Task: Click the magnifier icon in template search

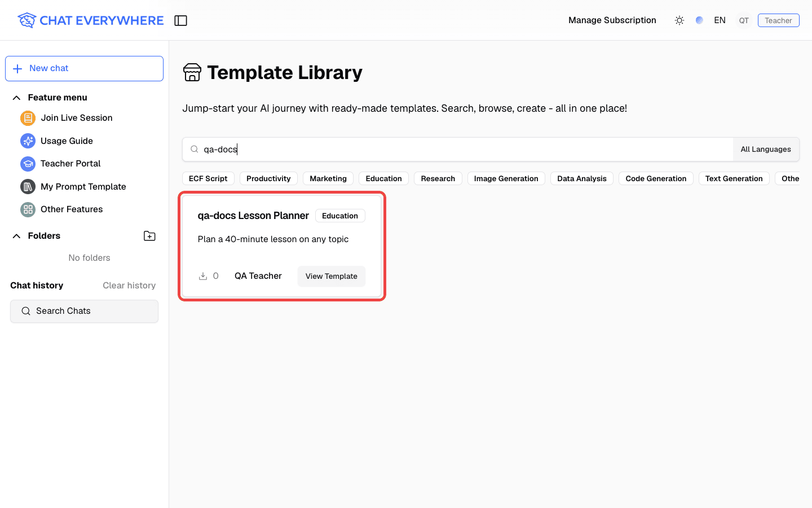Action: point(194,150)
